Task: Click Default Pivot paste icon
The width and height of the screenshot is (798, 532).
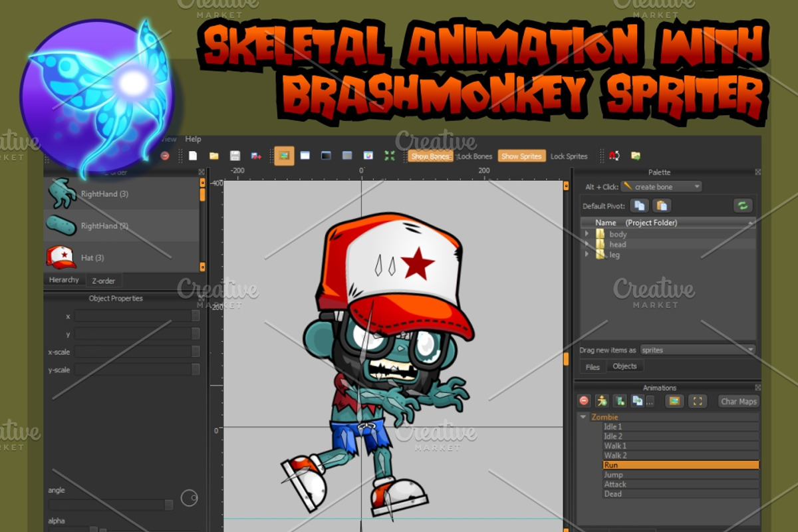Action: [x=662, y=205]
